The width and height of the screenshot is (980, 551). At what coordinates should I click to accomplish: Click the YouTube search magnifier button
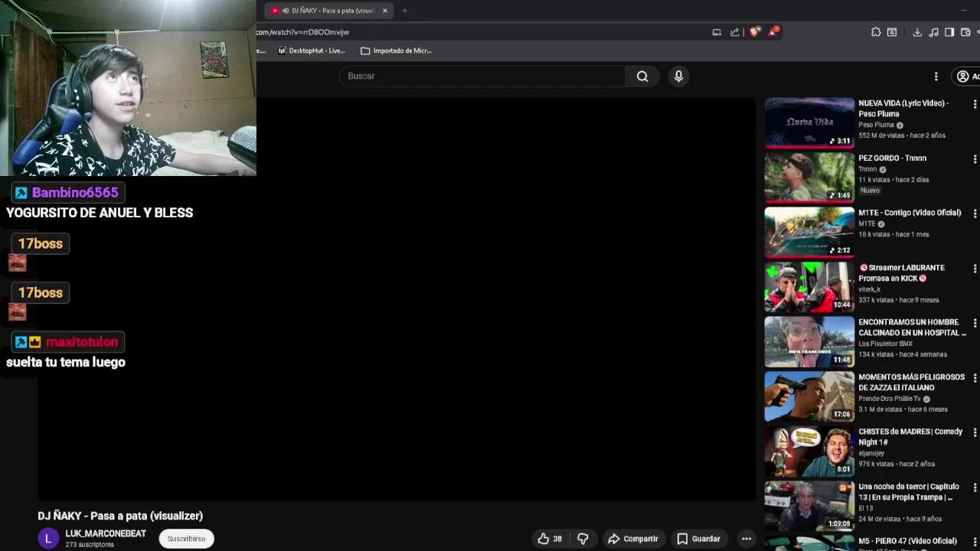coord(642,76)
